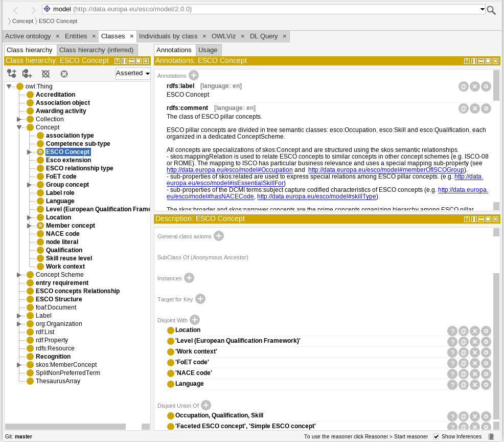
Task: Switch to Active ontology tab
Action: pyautogui.click(x=28, y=36)
